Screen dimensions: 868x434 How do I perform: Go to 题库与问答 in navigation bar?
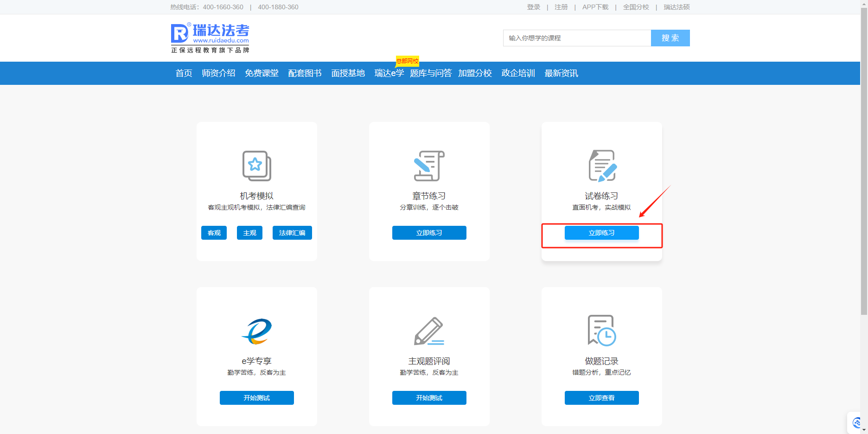pyautogui.click(x=430, y=73)
